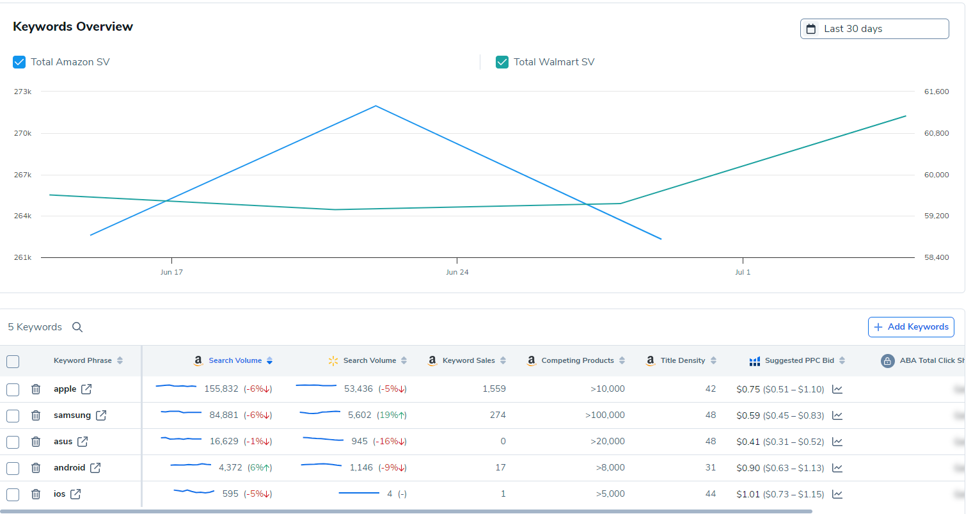This screenshot has height=514, width=980.
Task: Delete the apple keyword with trash icon
Action: pos(36,389)
